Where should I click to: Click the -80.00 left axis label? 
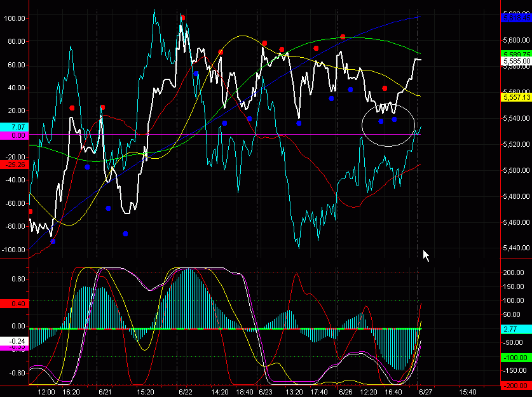[15, 226]
